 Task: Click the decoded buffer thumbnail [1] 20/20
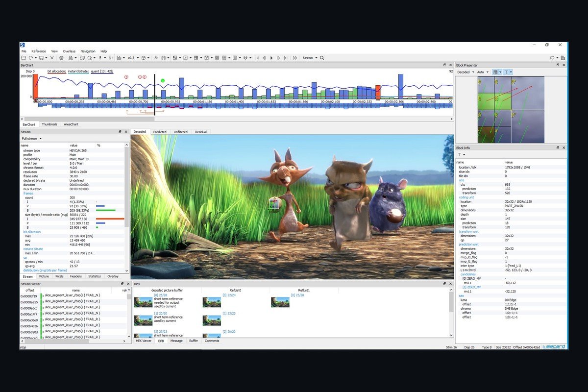tap(143, 320)
